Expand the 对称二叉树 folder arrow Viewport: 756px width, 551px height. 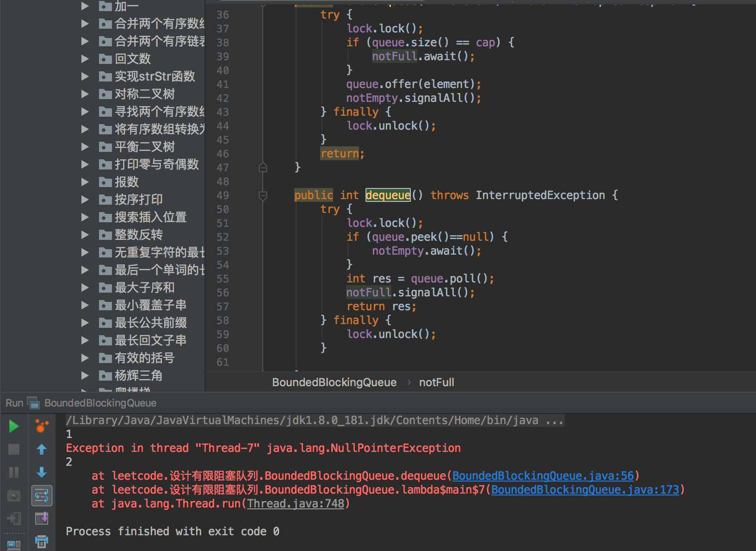pyautogui.click(x=85, y=94)
